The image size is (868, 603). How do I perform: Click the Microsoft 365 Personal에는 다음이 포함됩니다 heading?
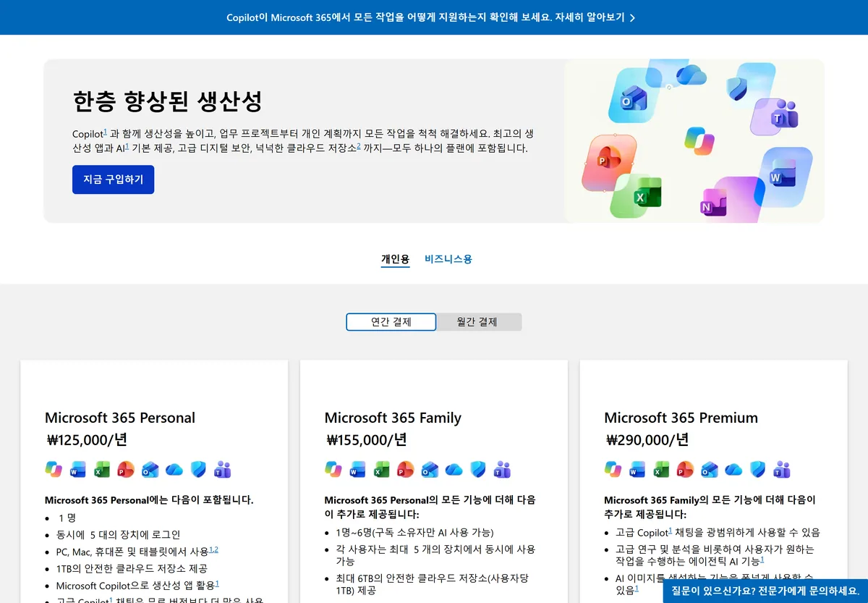[x=149, y=500]
